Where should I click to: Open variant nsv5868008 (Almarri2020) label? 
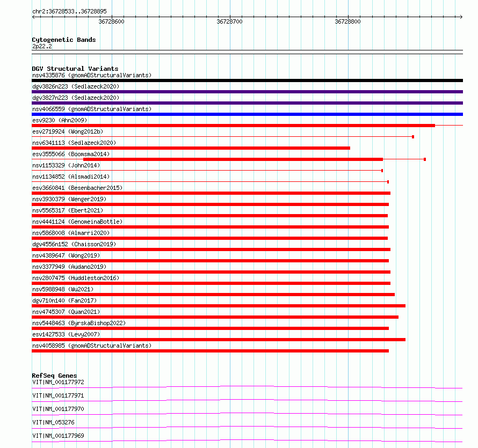71,233
